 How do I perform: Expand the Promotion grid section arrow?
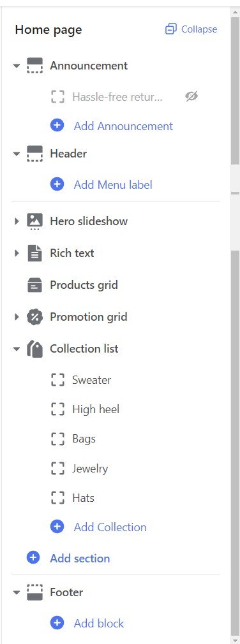click(x=17, y=317)
